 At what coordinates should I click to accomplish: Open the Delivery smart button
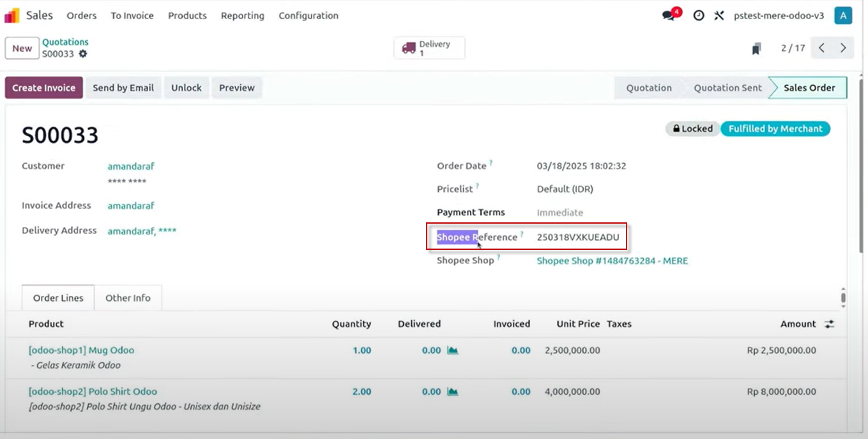429,48
